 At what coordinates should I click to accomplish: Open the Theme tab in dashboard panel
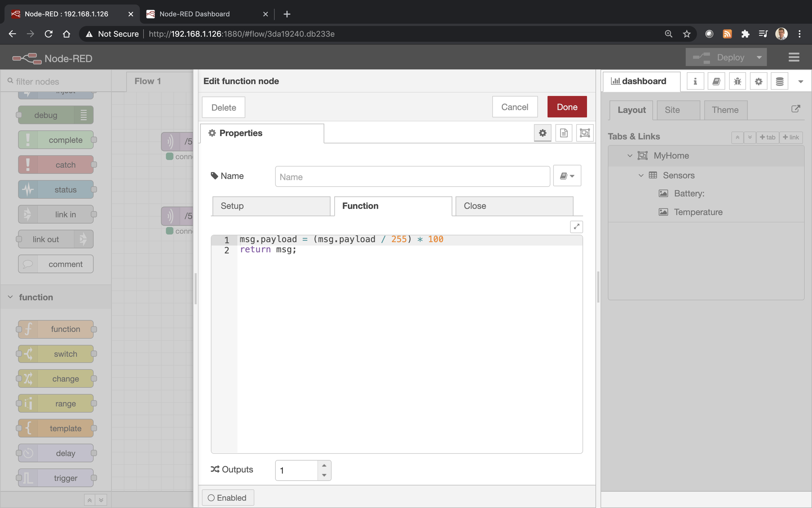click(725, 110)
